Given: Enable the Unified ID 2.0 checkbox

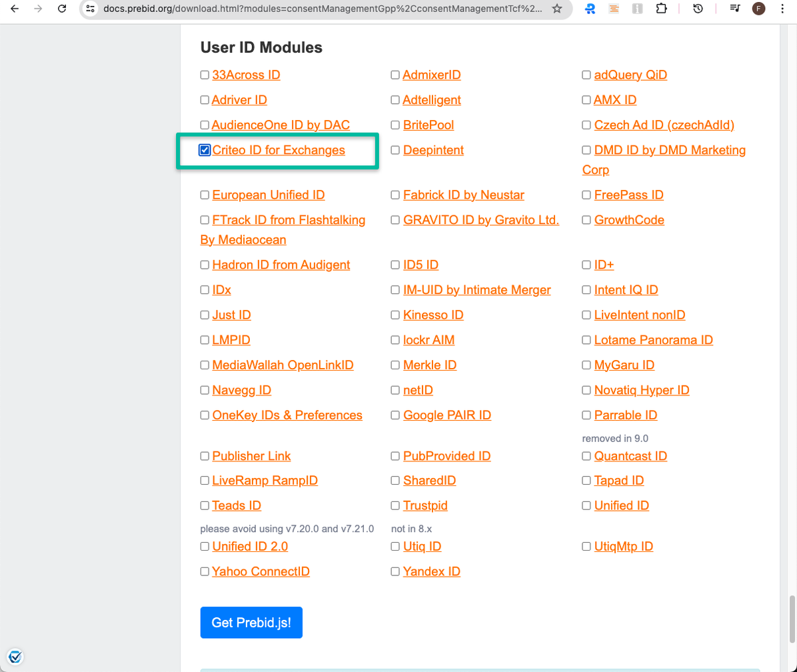Looking at the screenshot, I should 205,547.
